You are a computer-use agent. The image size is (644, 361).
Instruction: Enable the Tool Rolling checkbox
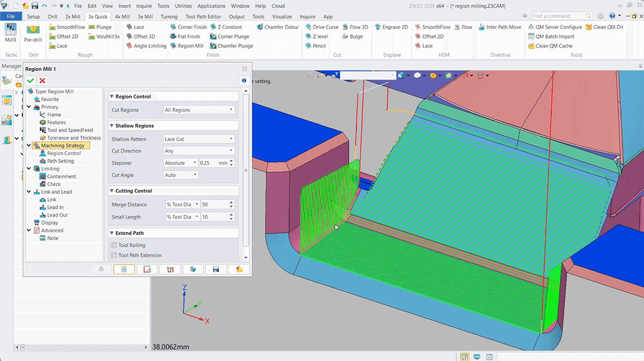pyautogui.click(x=114, y=245)
